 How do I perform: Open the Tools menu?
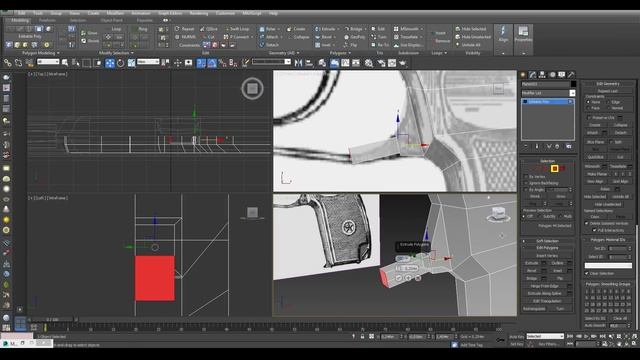pyautogui.click(x=38, y=13)
